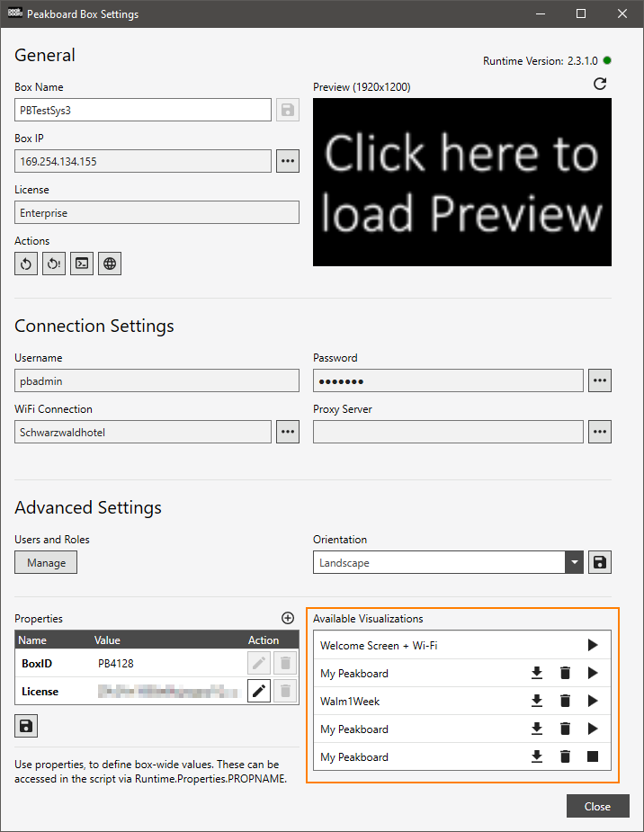The image size is (644, 832).
Task: Click the License name cell in Properties table
Action: (x=40, y=692)
